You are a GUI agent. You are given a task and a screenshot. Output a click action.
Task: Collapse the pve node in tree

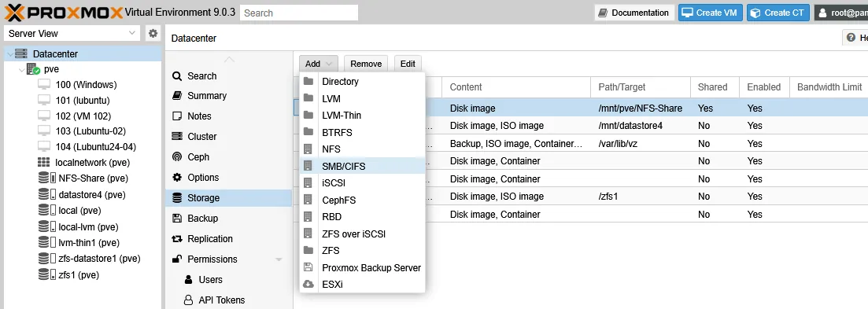tap(21, 70)
